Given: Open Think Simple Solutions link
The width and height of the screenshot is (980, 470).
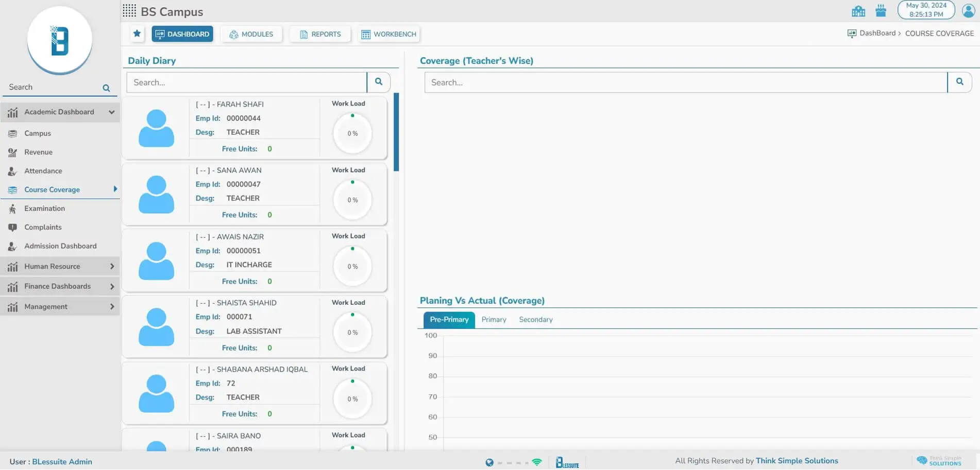Looking at the screenshot, I should coord(797,461).
